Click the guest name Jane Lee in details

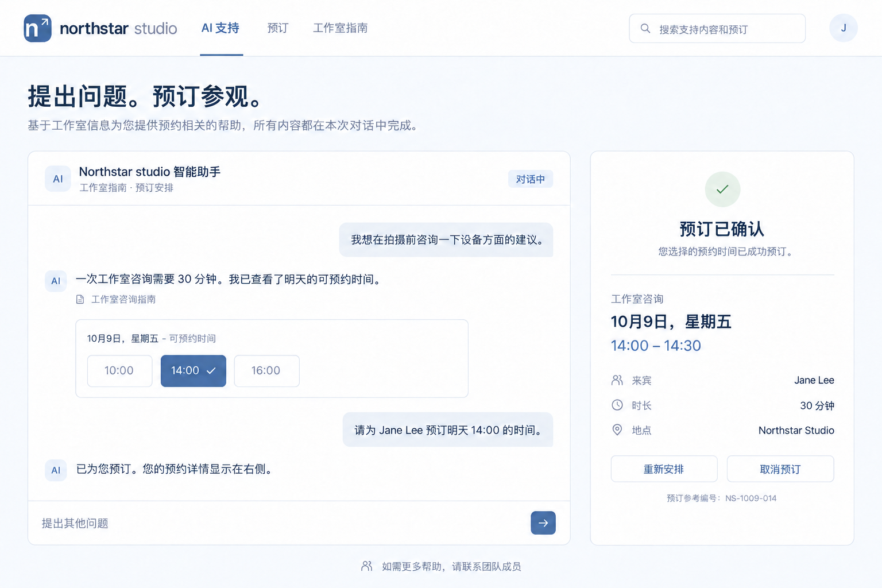814,380
